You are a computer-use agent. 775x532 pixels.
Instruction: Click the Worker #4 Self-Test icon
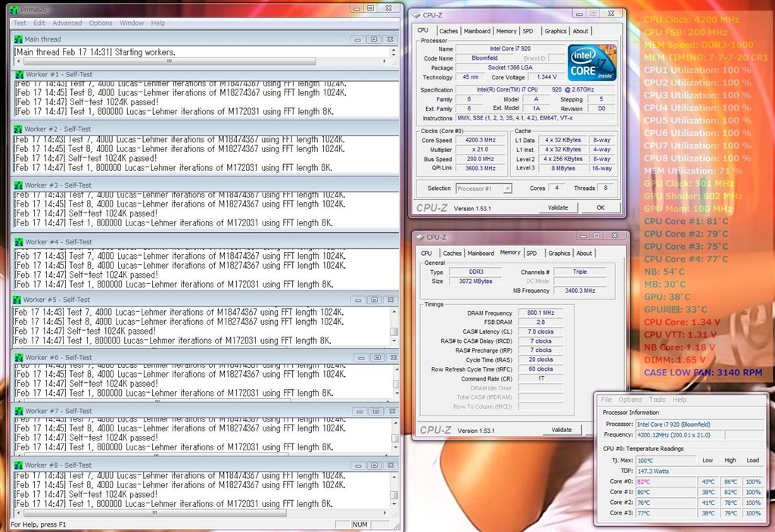pyautogui.click(x=17, y=242)
